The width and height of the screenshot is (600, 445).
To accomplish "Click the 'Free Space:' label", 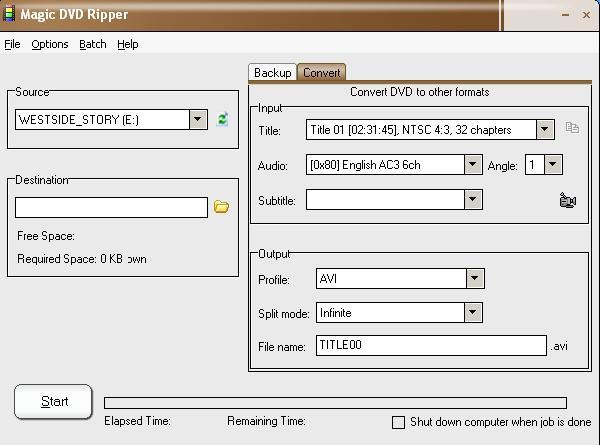I will (x=46, y=236).
